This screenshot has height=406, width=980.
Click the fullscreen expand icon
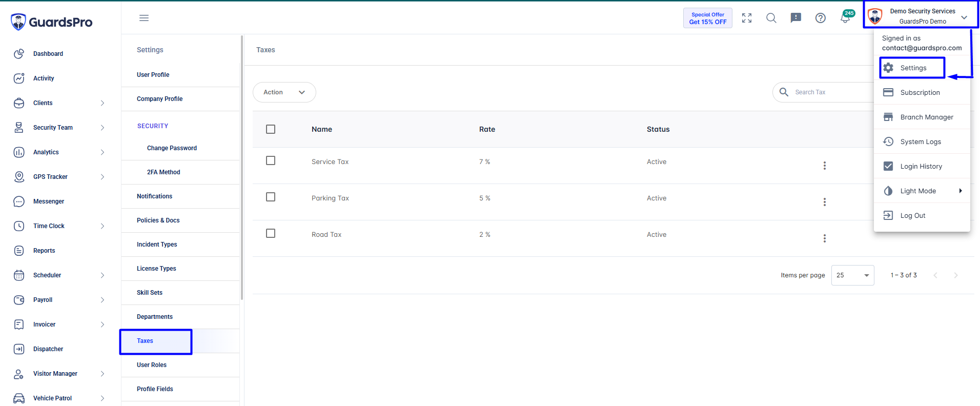(x=747, y=18)
